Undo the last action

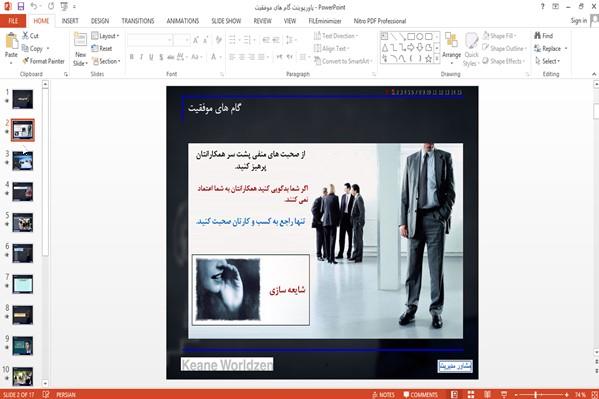[34, 6]
